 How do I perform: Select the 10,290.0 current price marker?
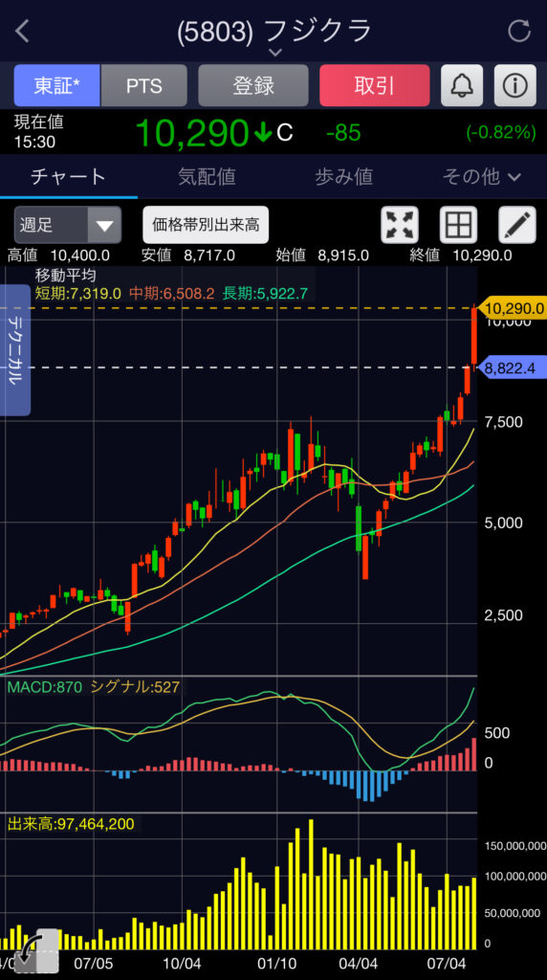pos(512,307)
